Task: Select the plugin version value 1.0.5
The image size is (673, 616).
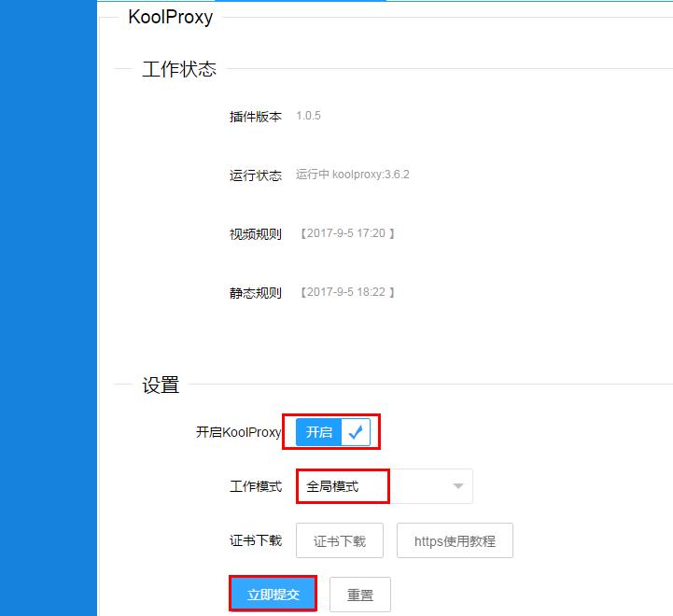Action: click(x=308, y=116)
